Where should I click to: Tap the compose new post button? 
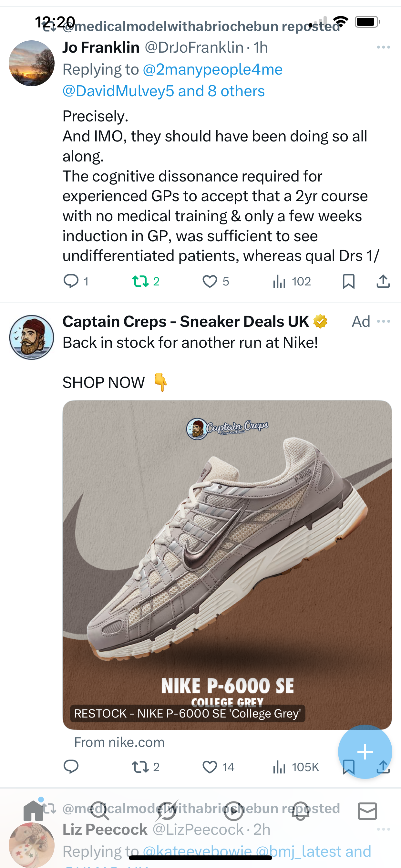coord(365,751)
